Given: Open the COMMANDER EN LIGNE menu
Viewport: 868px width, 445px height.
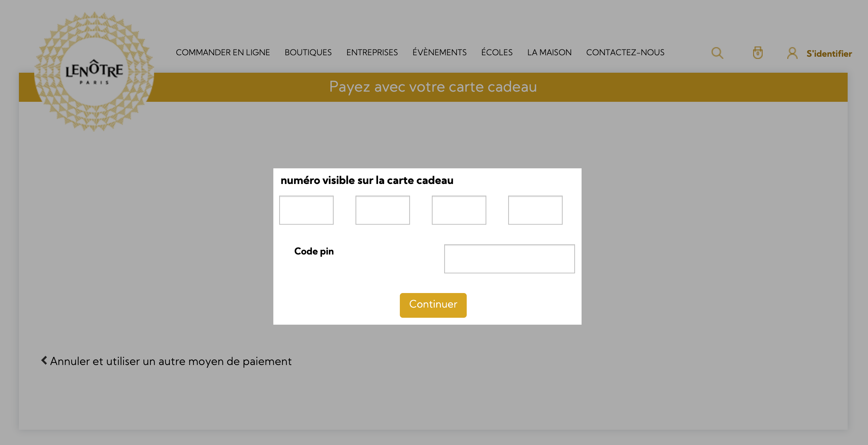Looking at the screenshot, I should 223,52.
